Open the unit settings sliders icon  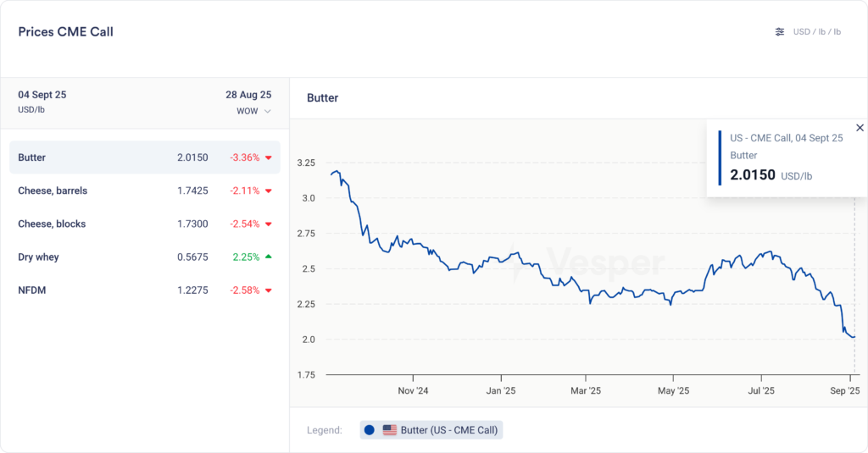tap(780, 32)
